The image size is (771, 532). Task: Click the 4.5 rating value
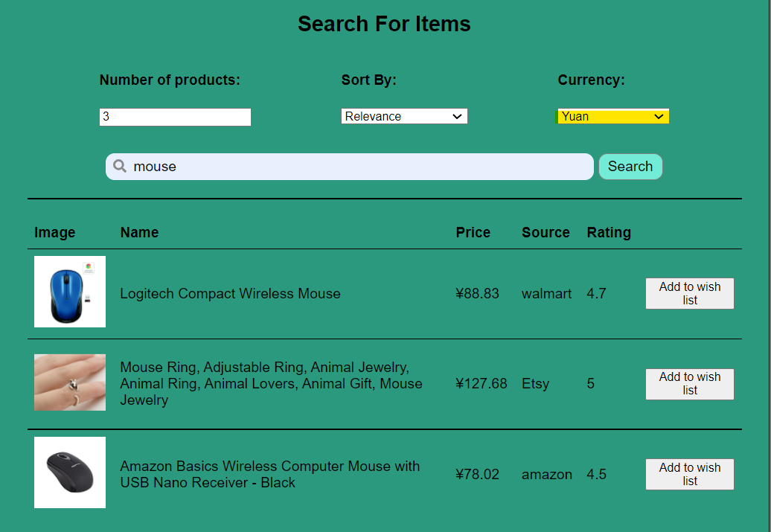click(596, 475)
